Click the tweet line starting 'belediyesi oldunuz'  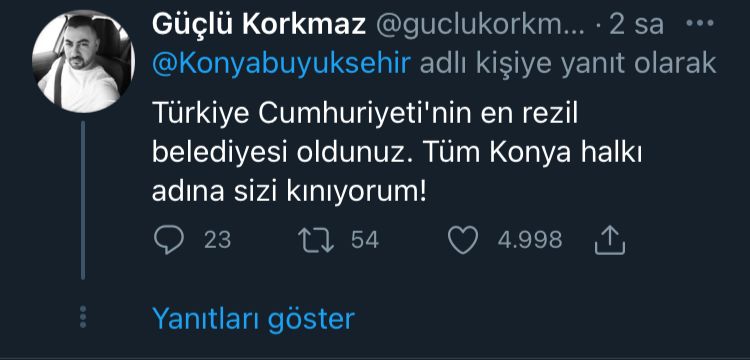(397, 155)
